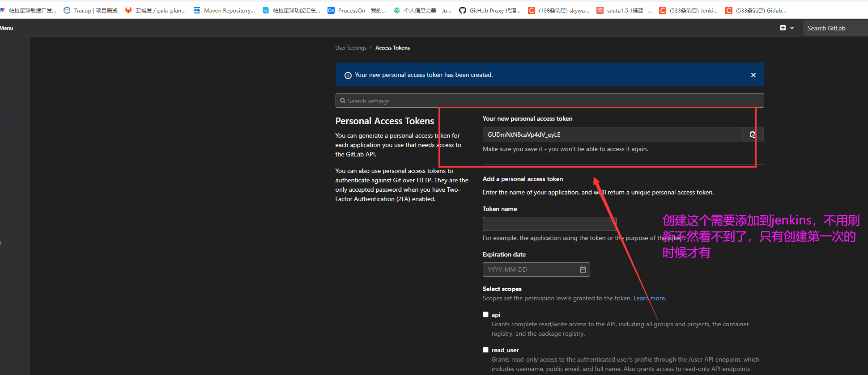
Task: Open the 帕拉星球敏捷开发 bookmark
Action: 29,10
